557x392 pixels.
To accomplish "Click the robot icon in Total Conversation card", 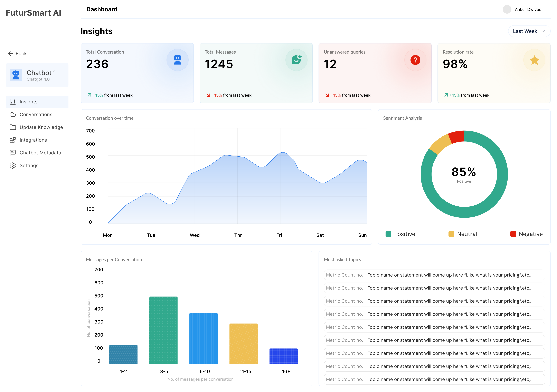I will (x=177, y=60).
